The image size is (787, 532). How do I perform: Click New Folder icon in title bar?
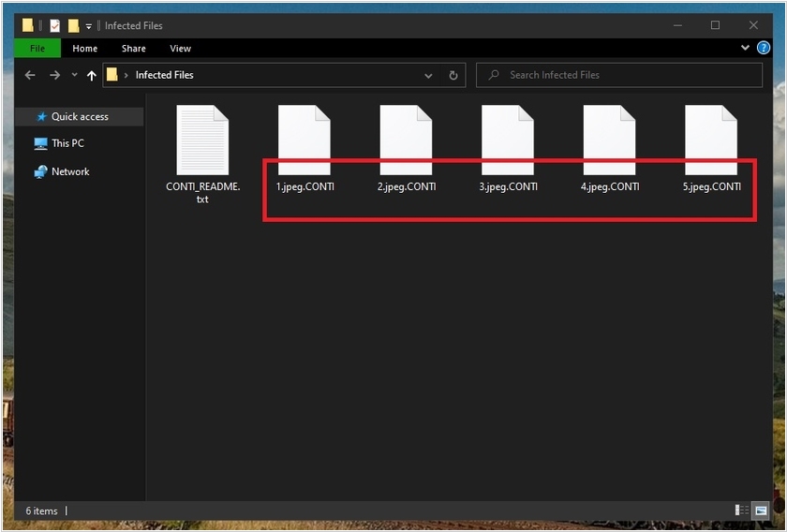[73, 25]
